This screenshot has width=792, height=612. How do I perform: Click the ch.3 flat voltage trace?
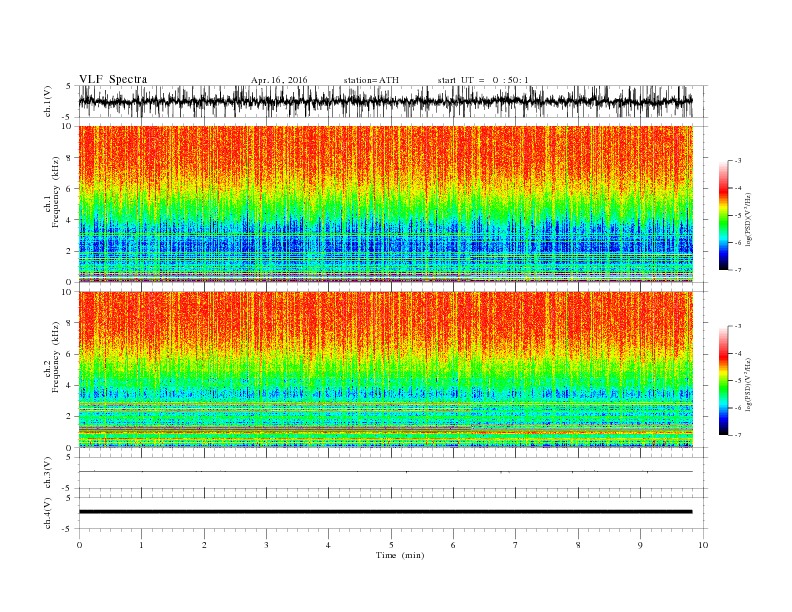386,472
